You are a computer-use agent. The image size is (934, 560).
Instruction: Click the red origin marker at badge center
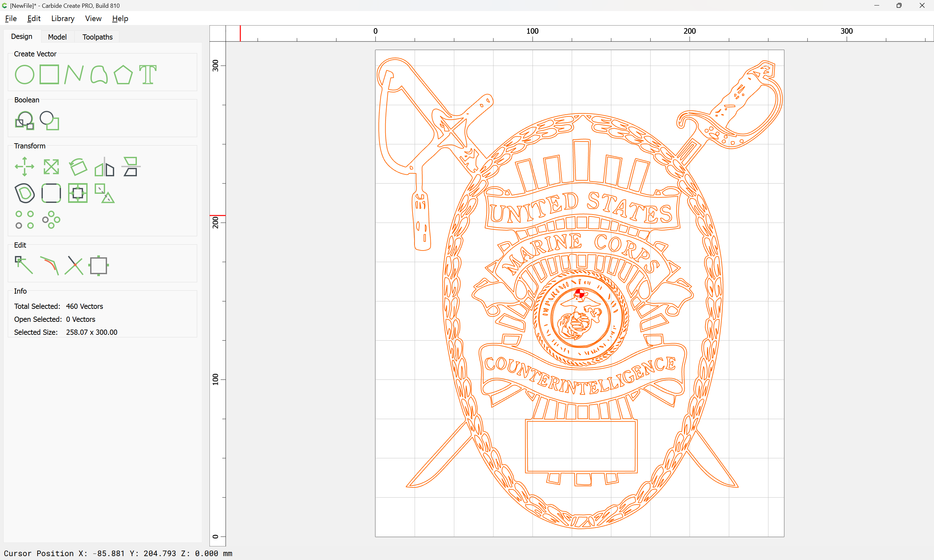[580, 293]
